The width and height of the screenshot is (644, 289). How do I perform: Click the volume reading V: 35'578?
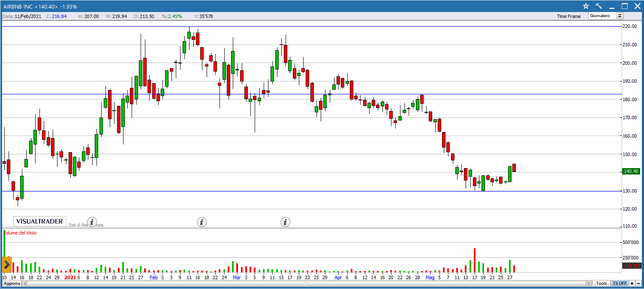coord(203,16)
